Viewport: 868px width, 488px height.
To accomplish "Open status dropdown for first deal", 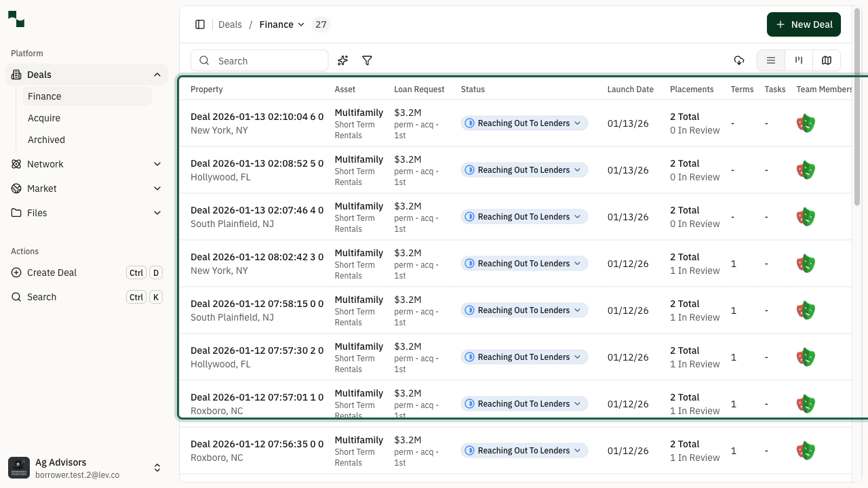I will 577,123.
